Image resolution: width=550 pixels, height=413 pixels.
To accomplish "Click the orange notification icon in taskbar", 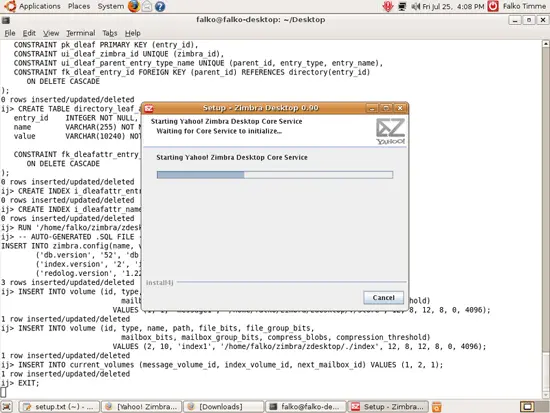I will 437,406.
